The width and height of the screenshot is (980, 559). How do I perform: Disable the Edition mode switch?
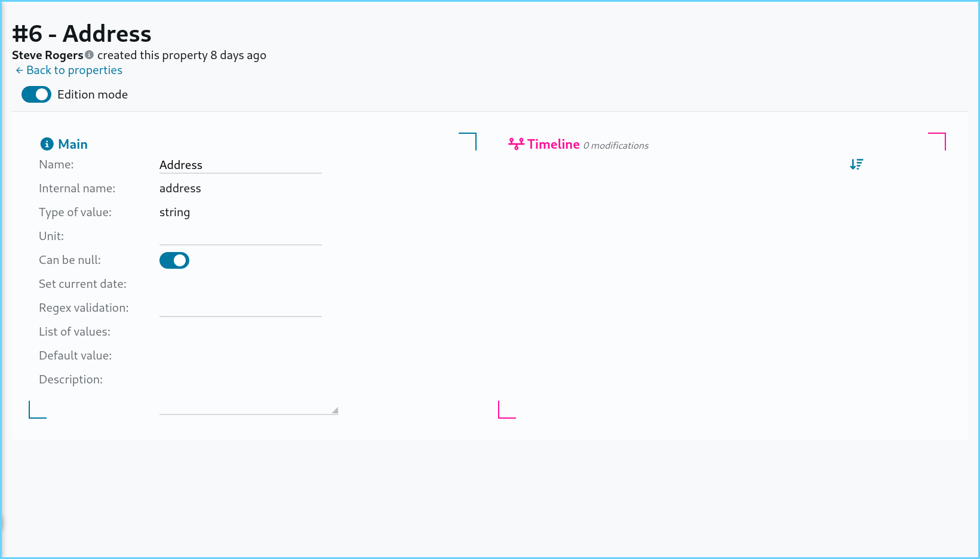click(x=36, y=94)
